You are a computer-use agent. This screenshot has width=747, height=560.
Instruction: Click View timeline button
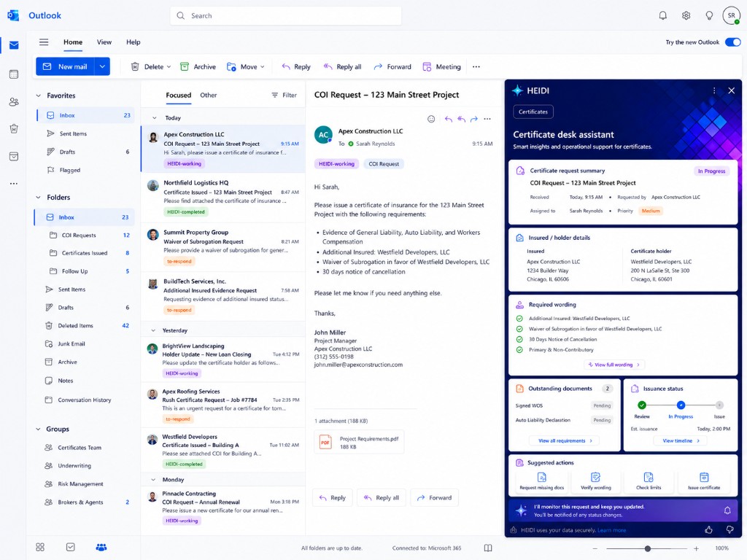681,441
